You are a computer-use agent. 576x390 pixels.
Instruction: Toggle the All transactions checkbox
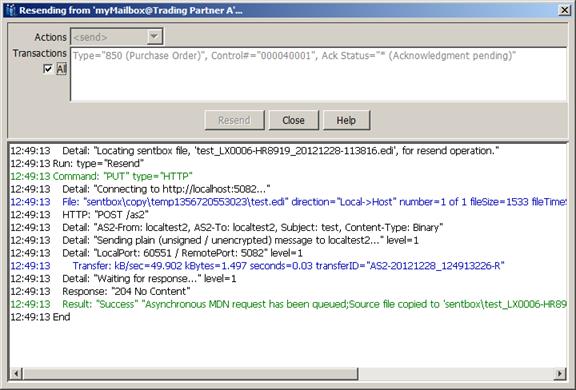pyautogui.click(x=47, y=69)
